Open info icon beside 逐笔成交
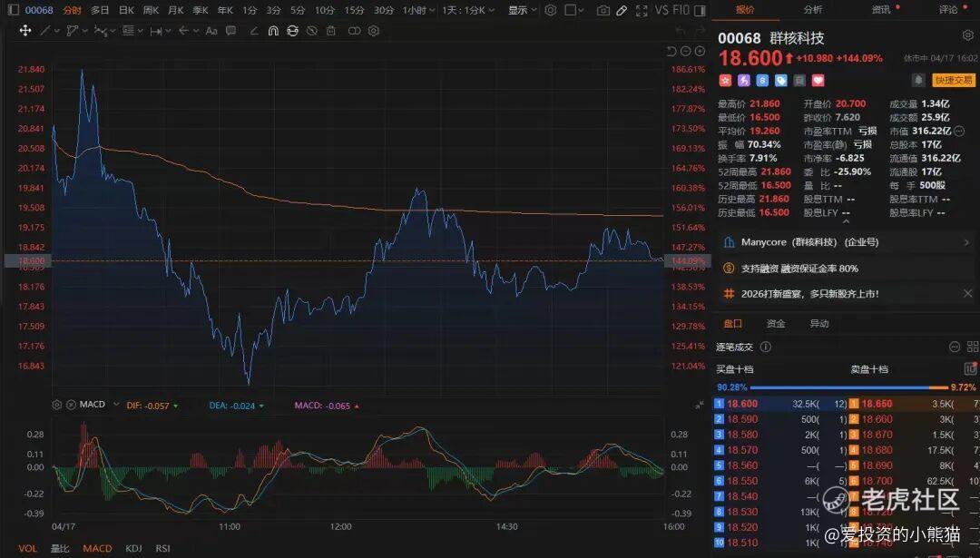980x558 pixels. pyautogui.click(x=766, y=347)
